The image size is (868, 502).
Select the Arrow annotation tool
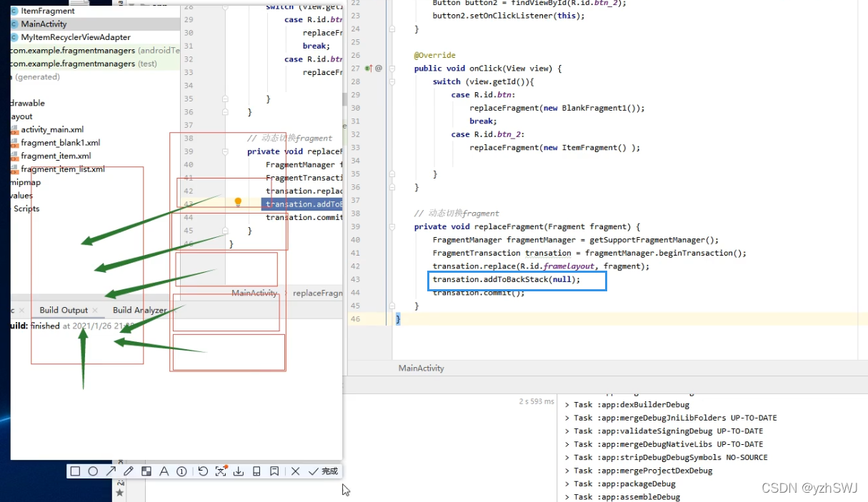point(111,471)
